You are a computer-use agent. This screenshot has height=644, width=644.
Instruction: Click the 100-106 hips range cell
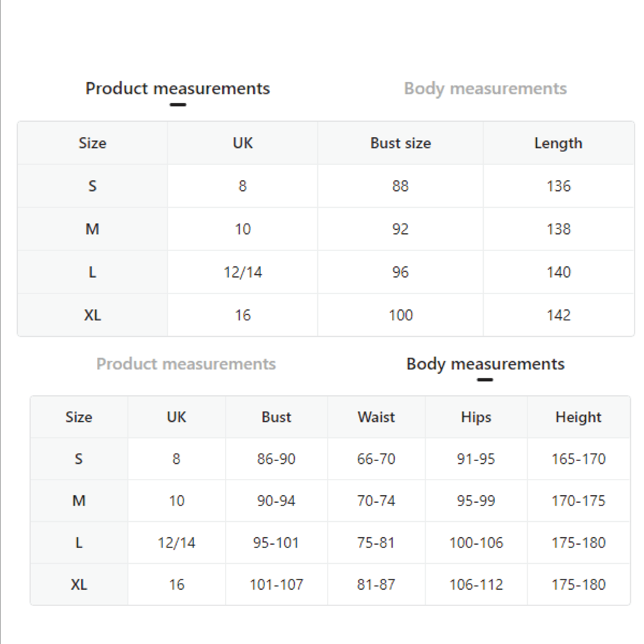476,543
